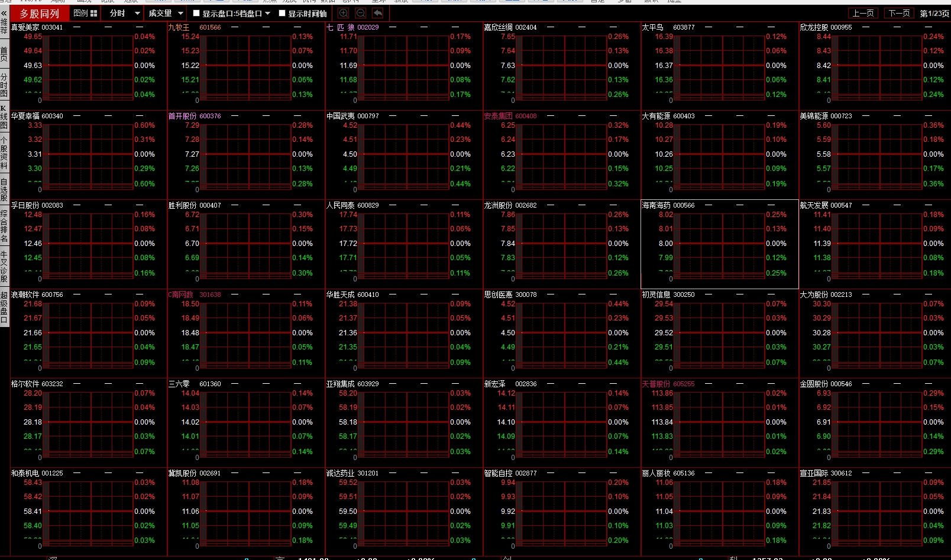Click the 第1/23页 page indicator
Viewport: 951px width, 560px height.
[934, 14]
